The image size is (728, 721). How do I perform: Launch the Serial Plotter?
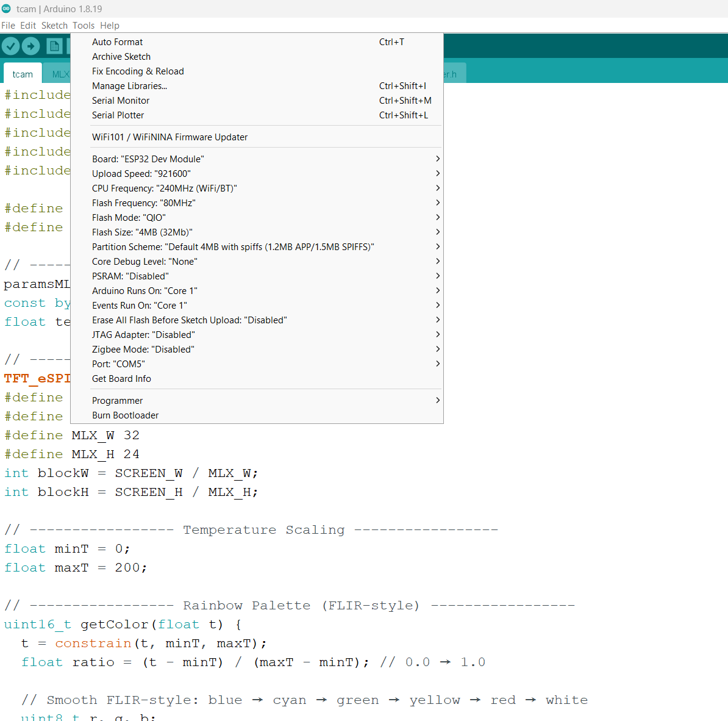[257, 115]
